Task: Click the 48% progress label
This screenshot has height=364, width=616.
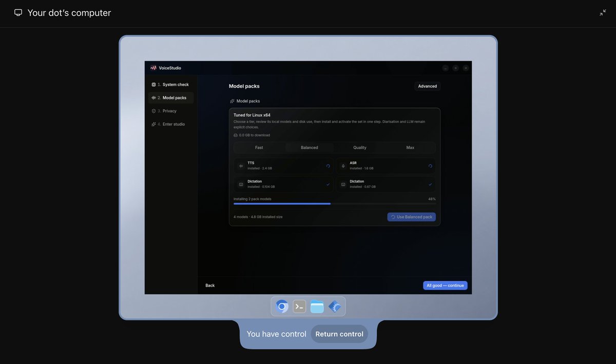Action: coord(432,199)
